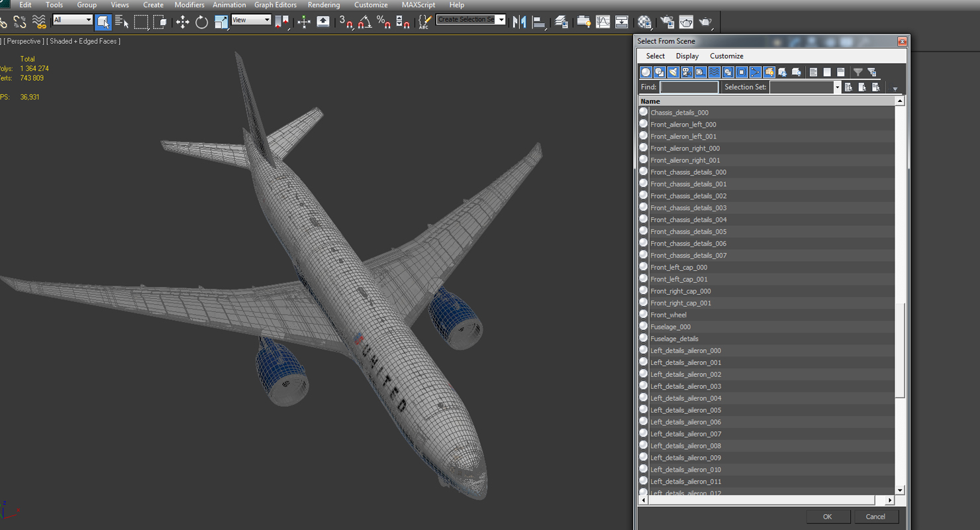
Task: Open the Tools menu
Action: (54, 5)
